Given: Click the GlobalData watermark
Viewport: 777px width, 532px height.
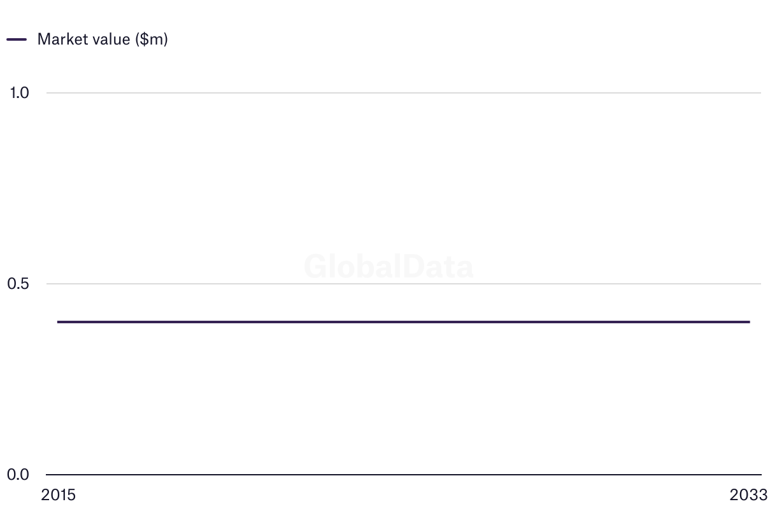Looking at the screenshot, I should (x=388, y=267).
